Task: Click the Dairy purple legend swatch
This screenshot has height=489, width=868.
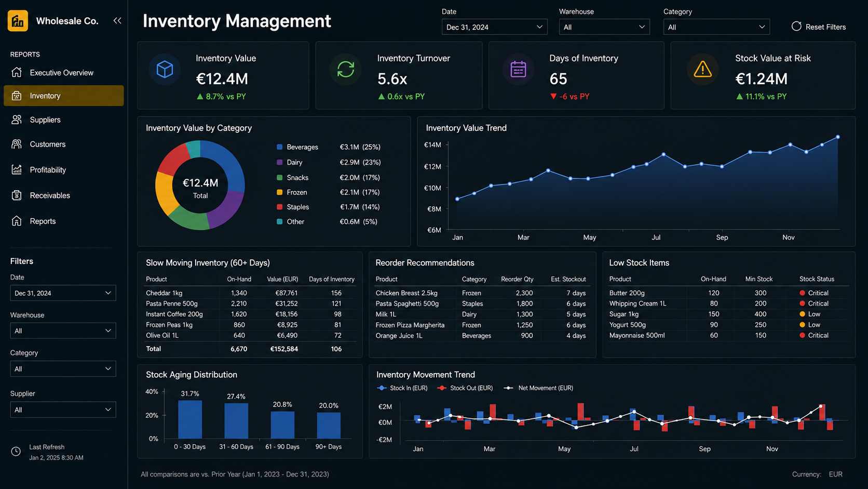Action: [280, 162]
